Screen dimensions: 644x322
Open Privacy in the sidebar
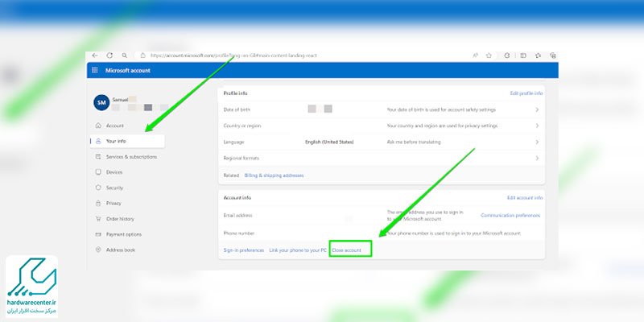(114, 204)
